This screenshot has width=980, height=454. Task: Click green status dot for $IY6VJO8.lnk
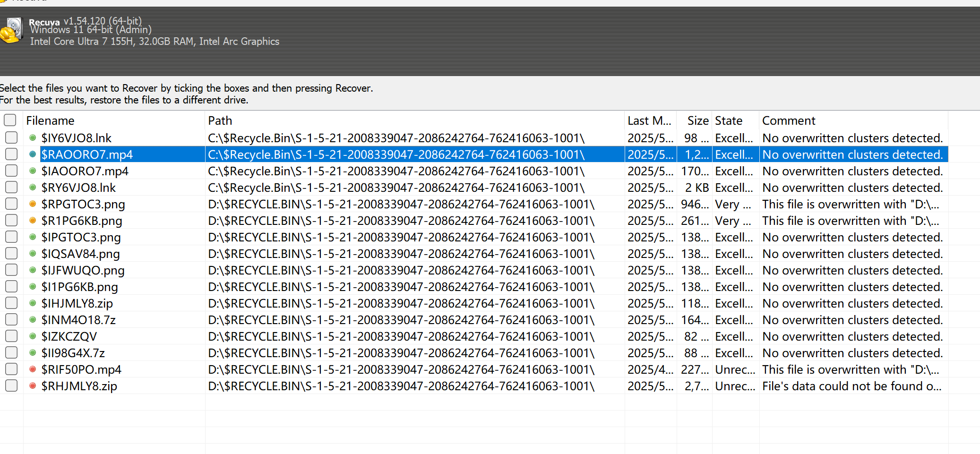click(x=33, y=138)
